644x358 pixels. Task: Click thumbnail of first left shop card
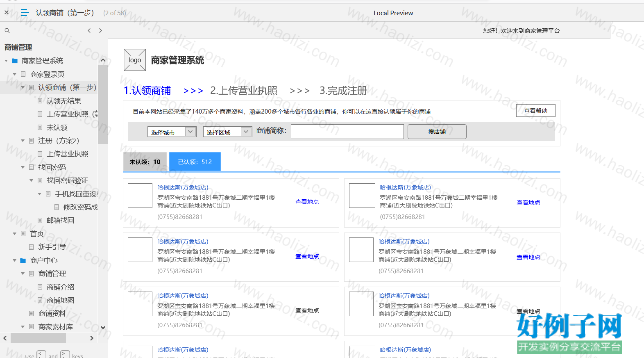140,196
